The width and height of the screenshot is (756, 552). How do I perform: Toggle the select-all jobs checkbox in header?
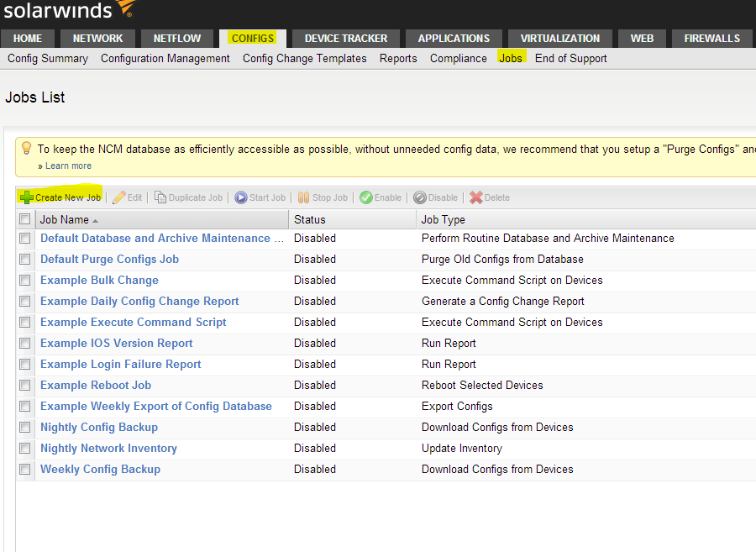[24, 219]
